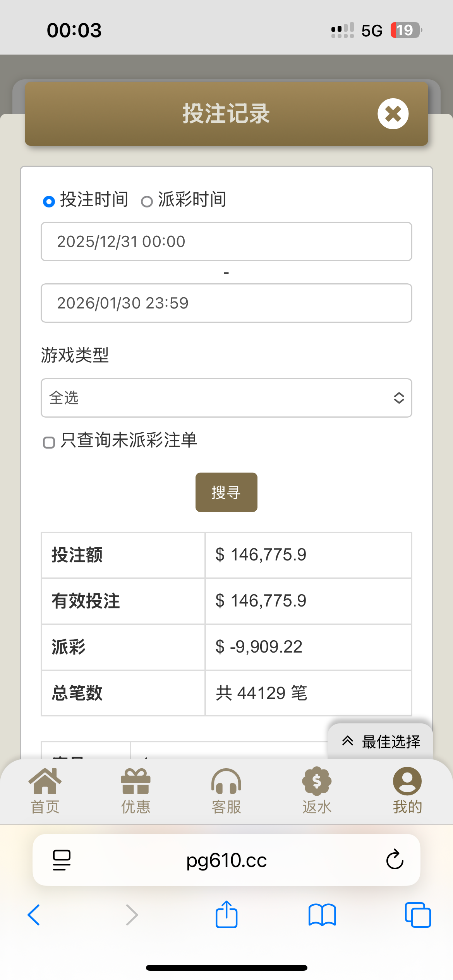
Task: Show Safari tabs overview icon
Action: [x=417, y=915]
